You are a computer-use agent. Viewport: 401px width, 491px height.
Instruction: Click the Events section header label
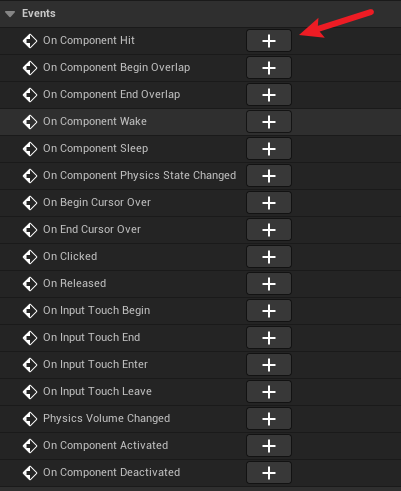(39, 13)
